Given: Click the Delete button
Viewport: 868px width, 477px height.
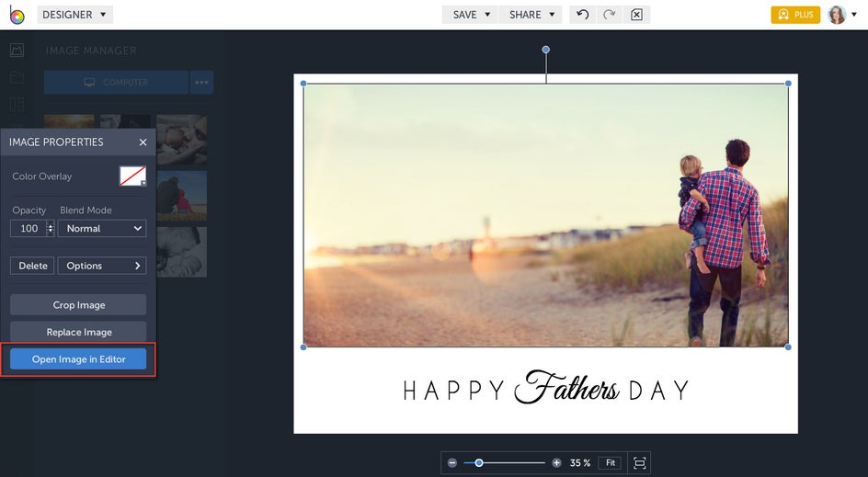Looking at the screenshot, I should (33, 266).
